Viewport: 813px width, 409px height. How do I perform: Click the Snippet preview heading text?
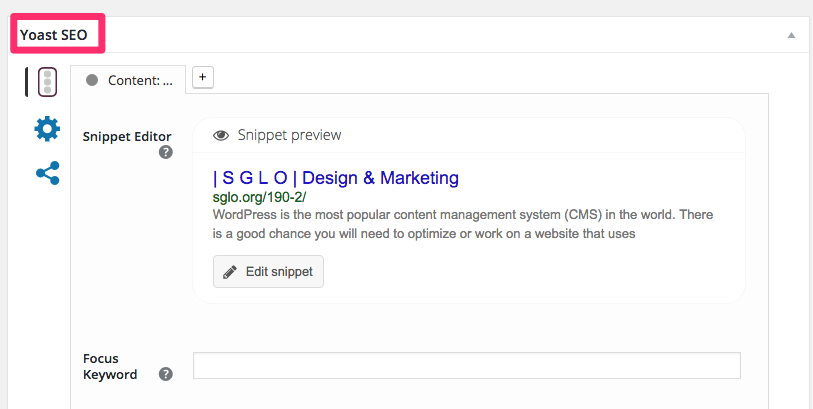[x=289, y=135]
